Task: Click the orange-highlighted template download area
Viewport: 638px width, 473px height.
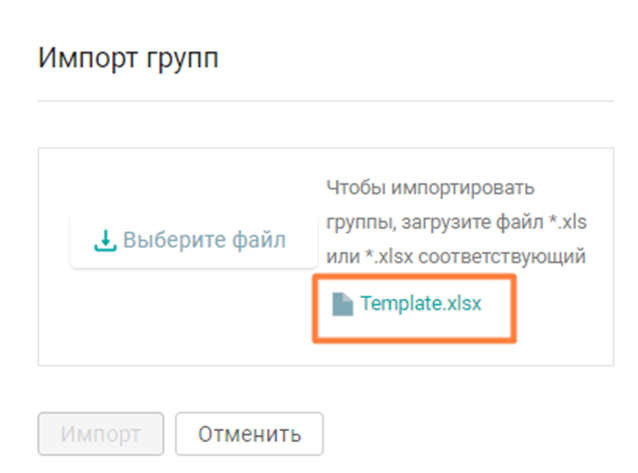Action: pyautogui.click(x=414, y=309)
